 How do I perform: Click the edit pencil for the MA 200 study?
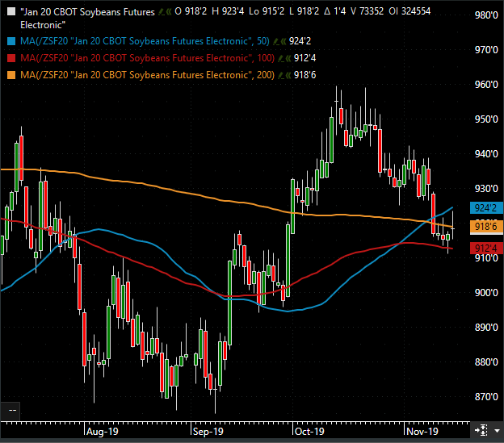(x=280, y=75)
